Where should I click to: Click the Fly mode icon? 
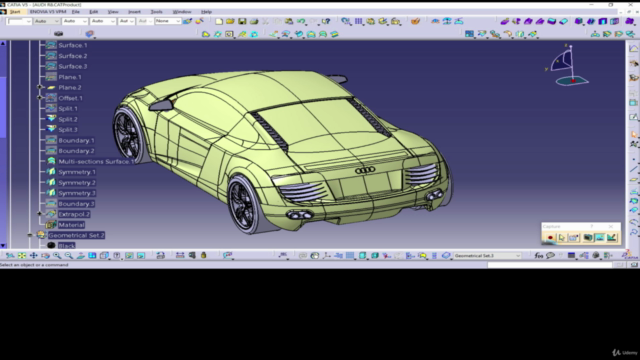(x=10, y=256)
